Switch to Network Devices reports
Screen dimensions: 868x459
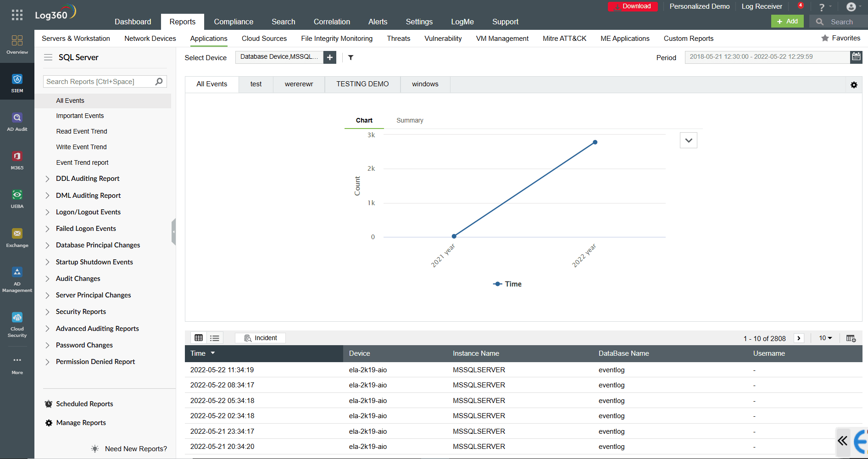150,39
